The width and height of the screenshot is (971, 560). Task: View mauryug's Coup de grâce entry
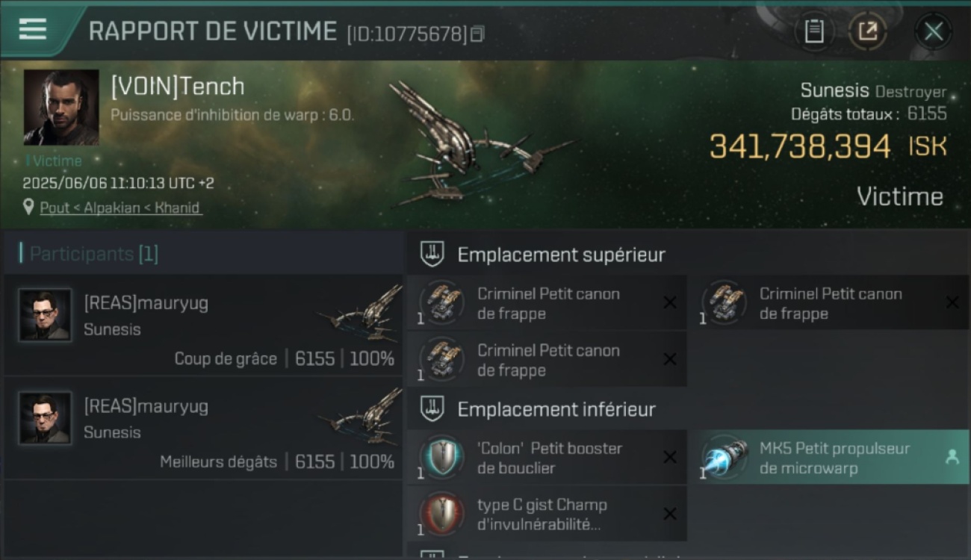(x=203, y=325)
